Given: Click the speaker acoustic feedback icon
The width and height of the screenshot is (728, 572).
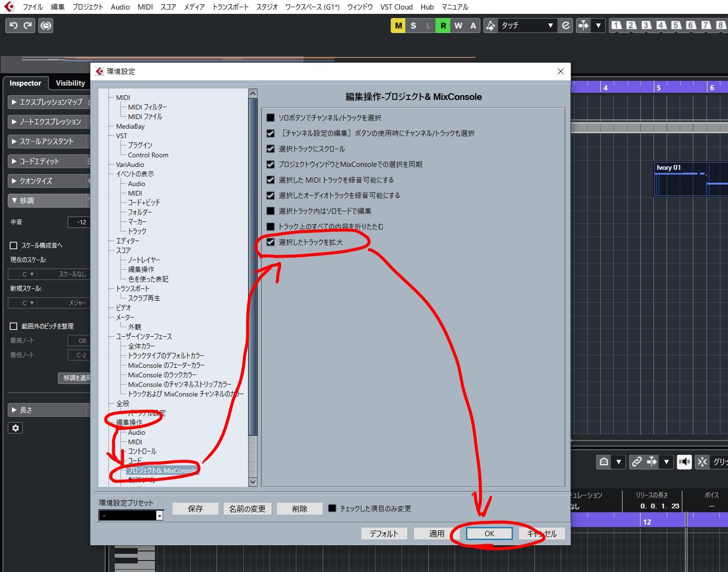Looking at the screenshot, I should tap(684, 462).
